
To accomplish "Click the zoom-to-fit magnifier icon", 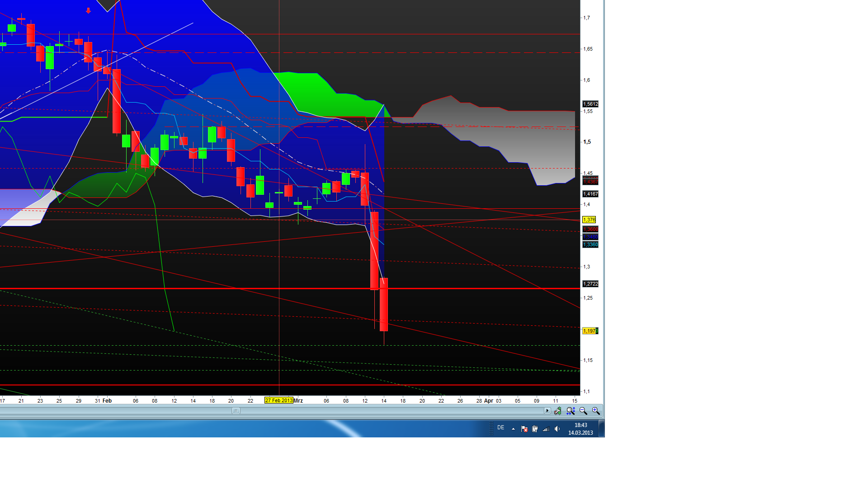I will tap(571, 411).
